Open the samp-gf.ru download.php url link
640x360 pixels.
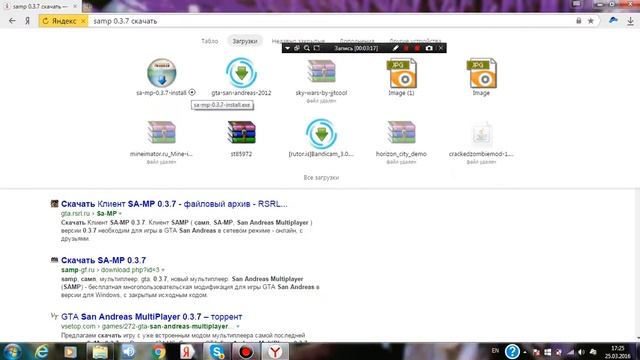110,270
